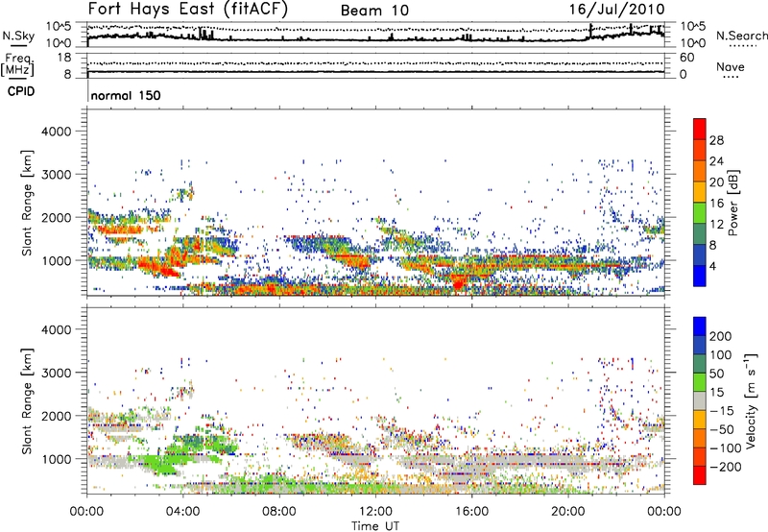Click the '12:00' time axis tick label
The width and height of the screenshot is (768, 532).
pyautogui.click(x=375, y=512)
